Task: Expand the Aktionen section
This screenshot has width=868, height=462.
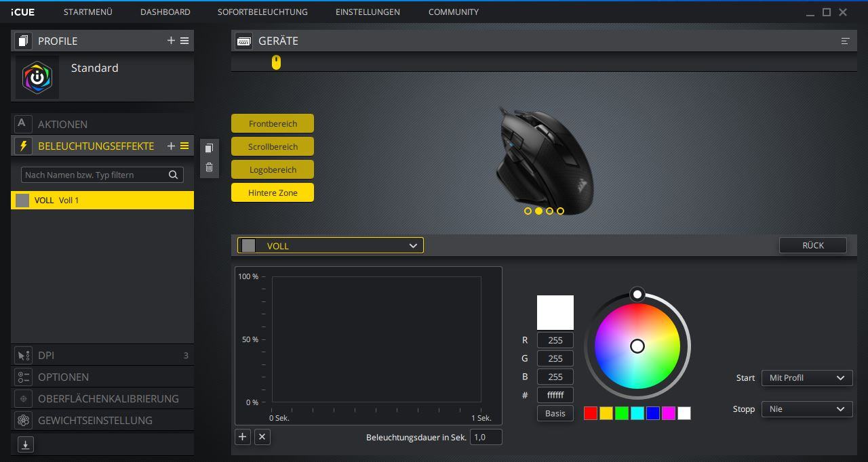Action: (x=102, y=125)
